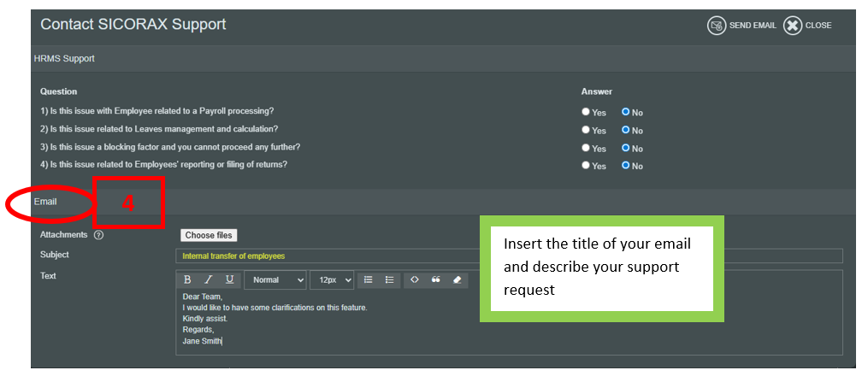Insert a blockquote with quote icon

click(x=435, y=279)
